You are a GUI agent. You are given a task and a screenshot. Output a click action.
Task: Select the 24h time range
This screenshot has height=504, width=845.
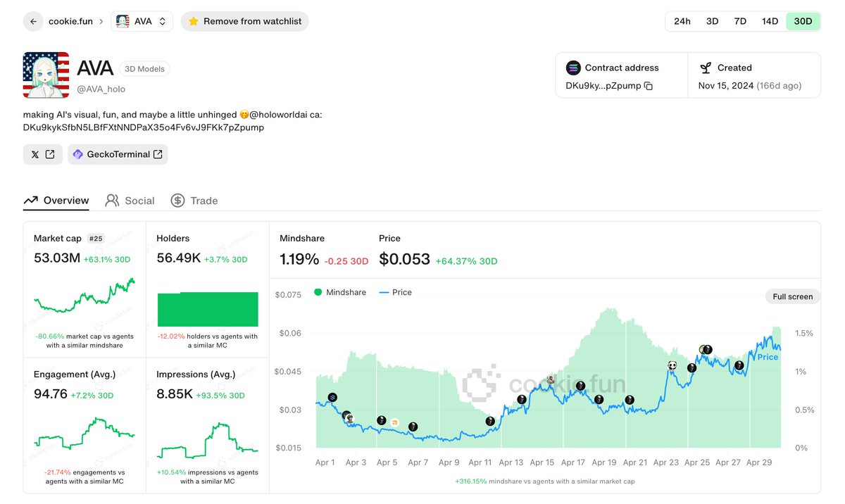click(682, 21)
